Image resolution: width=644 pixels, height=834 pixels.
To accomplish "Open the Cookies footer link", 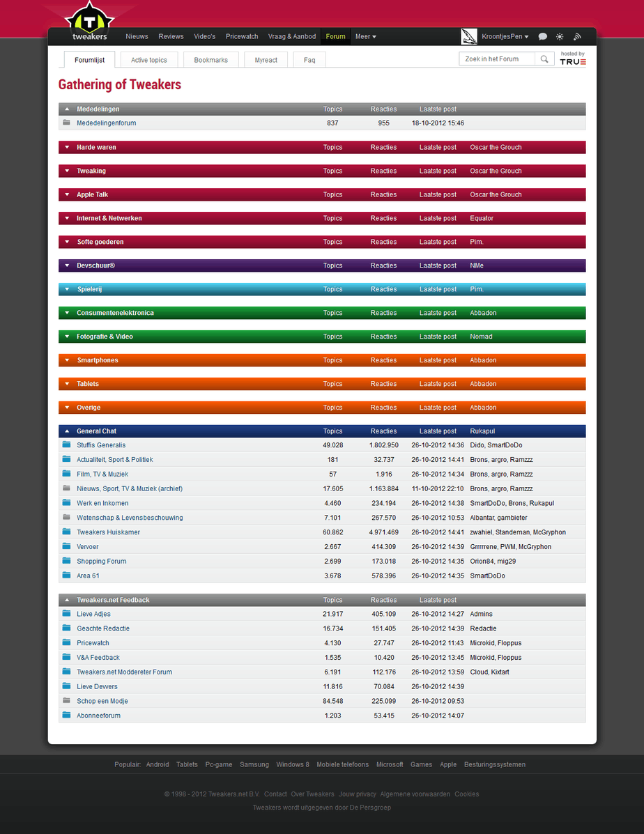I will 467,794.
